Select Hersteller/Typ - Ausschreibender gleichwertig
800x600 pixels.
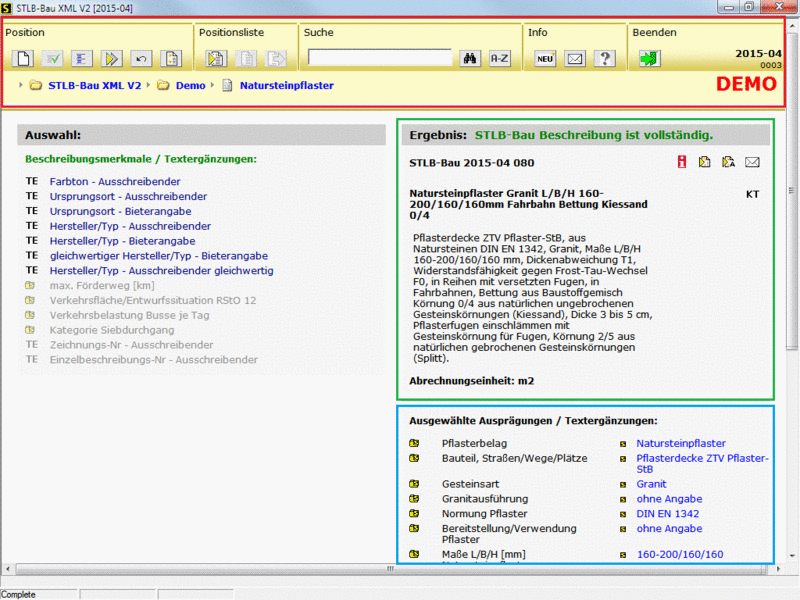[x=161, y=270]
